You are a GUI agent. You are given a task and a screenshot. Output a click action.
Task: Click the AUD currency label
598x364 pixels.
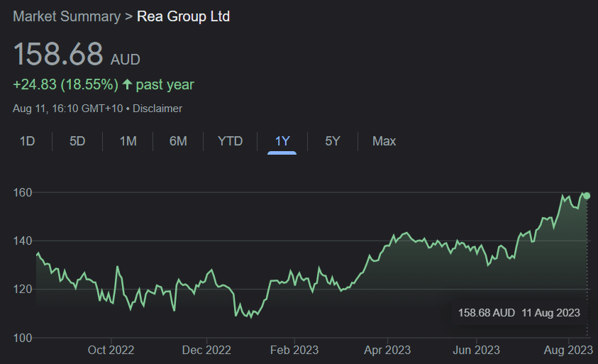coord(126,60)
